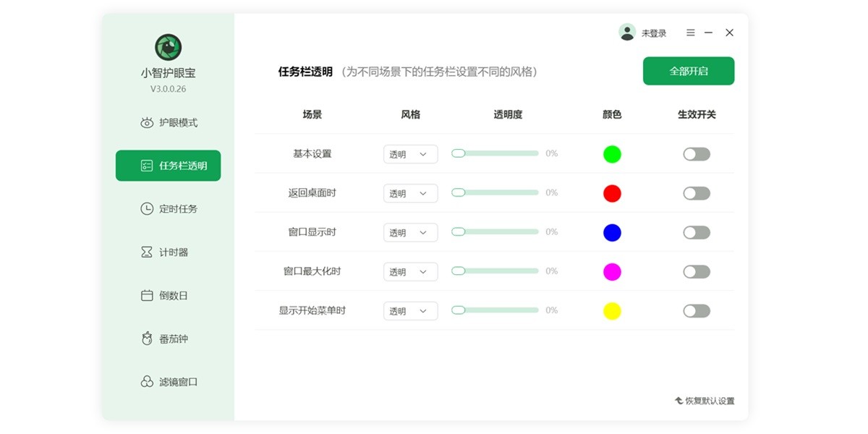Screen dimensions: 868x434
Task: Expand the 透明 dropdown for 窗口显示时
Action: click(x=410, y=232)
